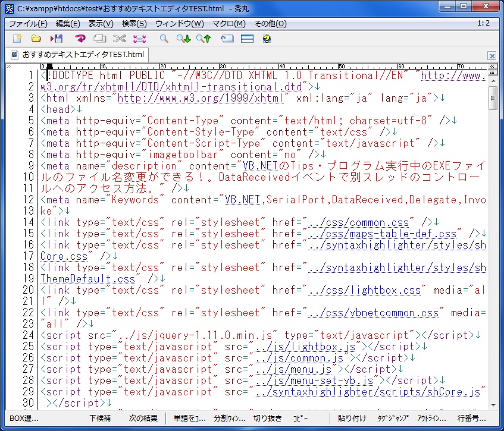Click line number 14 in the gutter
Image resolution: width=504 pixels, height=431 pixels.
[29, 222]
